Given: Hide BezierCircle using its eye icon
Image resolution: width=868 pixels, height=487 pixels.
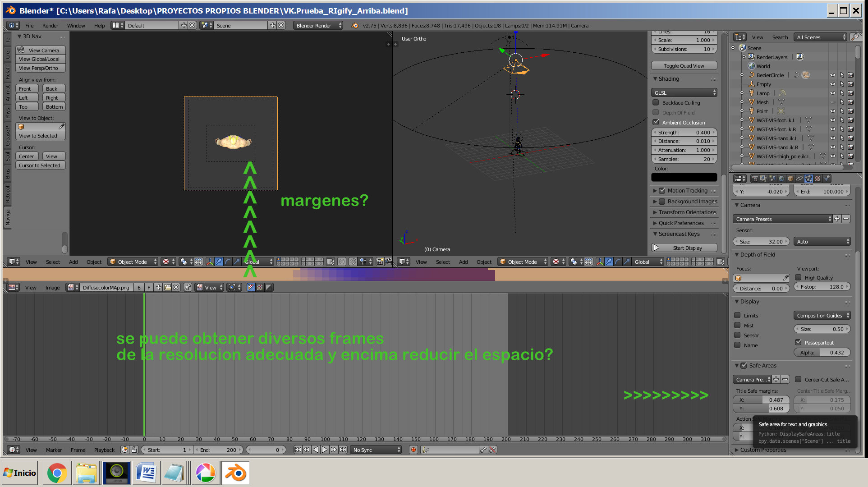Looking at the screenshot, I should (832, 75).
